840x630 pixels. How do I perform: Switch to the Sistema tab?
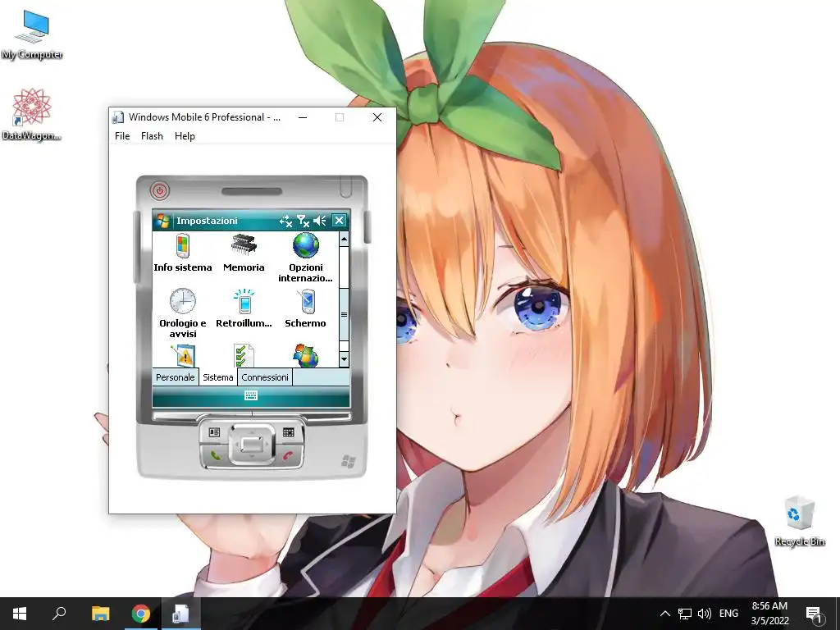(x=218, y=377)
